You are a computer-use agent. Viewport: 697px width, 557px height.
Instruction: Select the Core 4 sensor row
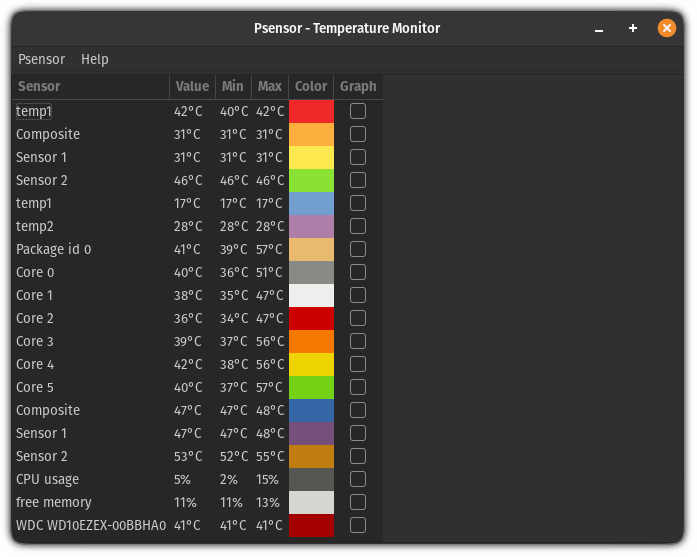pyautogui.click(x=36, y=364)
